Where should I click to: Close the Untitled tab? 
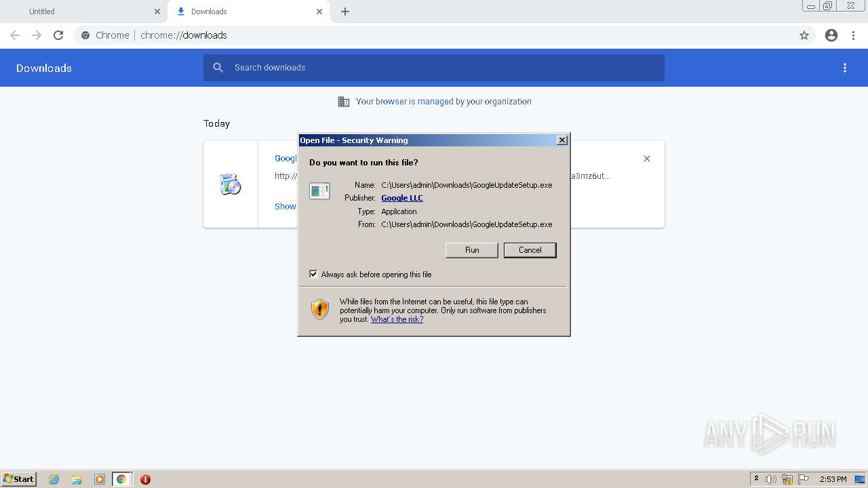(157, 12)
